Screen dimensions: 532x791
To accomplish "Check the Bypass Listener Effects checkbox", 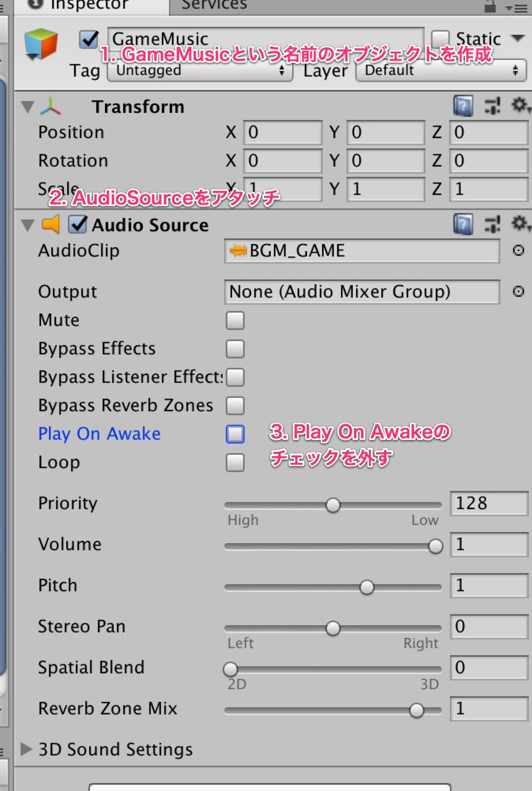I will tap(235, 377).
